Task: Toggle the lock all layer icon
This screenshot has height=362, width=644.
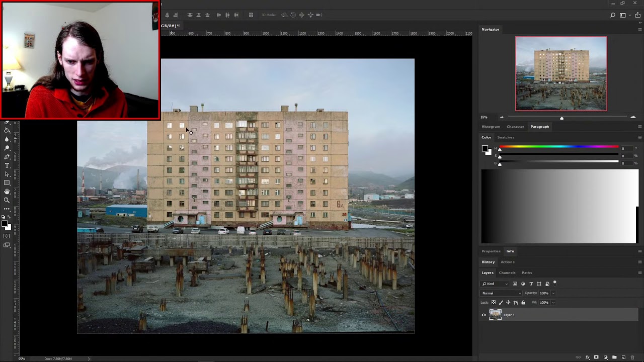Action: (x=523, y=302)
